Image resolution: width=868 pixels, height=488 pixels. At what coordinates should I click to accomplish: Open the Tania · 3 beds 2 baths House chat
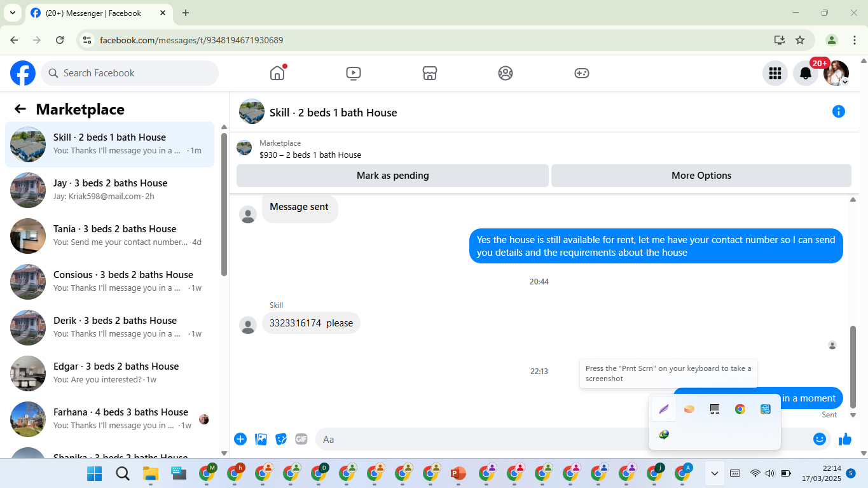tap(109, 236)
